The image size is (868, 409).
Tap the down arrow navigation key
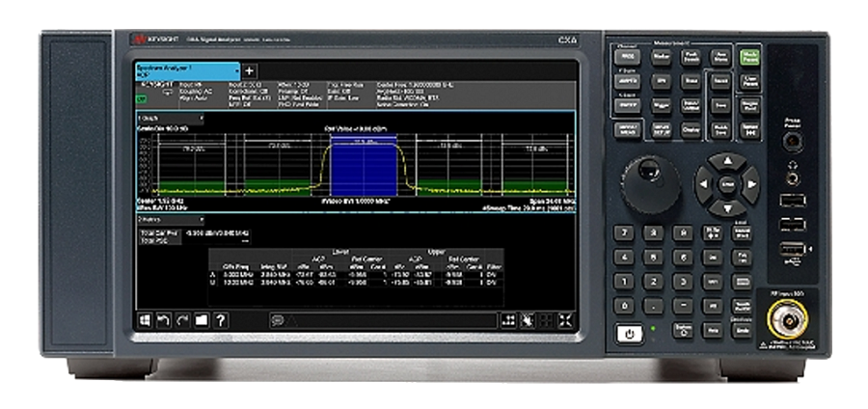(x=727, y=208)
